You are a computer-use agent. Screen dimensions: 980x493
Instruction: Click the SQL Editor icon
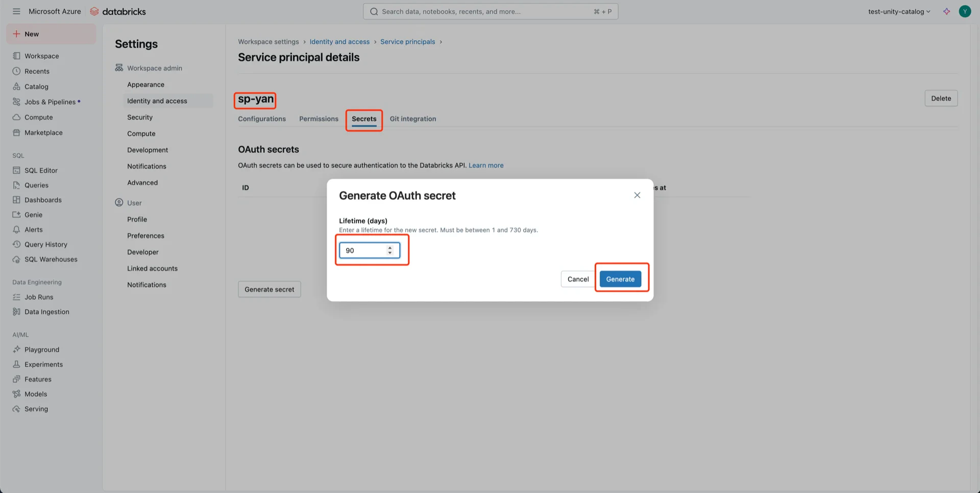(17, 170)
